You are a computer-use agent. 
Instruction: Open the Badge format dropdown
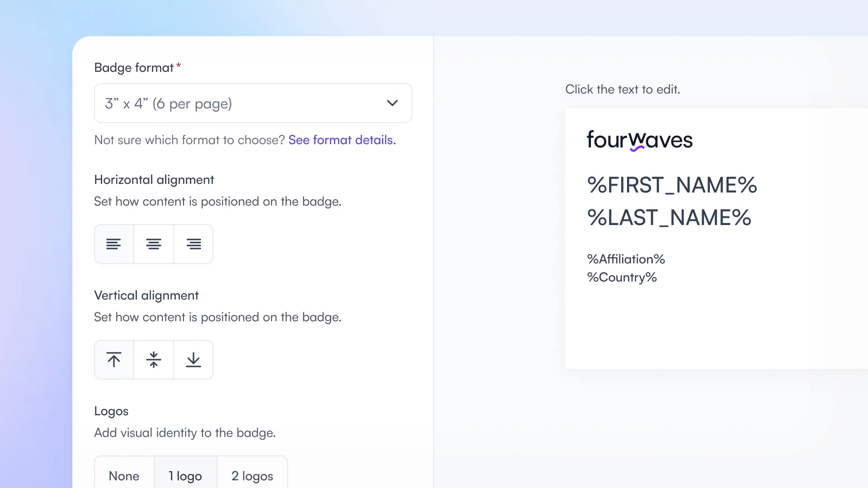(x=253, y=103)
